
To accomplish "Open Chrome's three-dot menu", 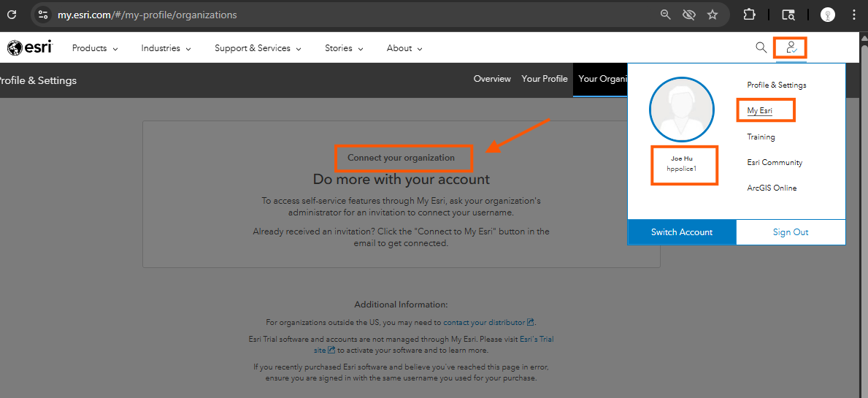I will tap(854, 15).
